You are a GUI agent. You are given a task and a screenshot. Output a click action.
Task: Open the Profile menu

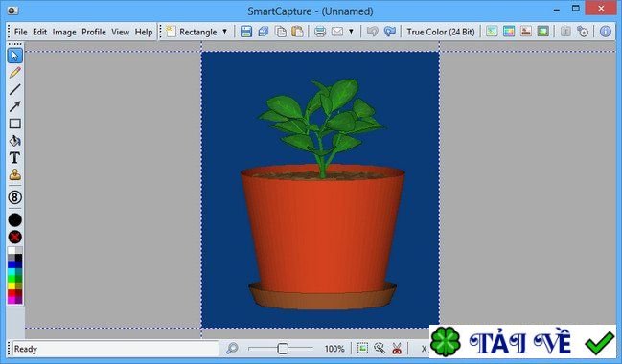[94, 32]
